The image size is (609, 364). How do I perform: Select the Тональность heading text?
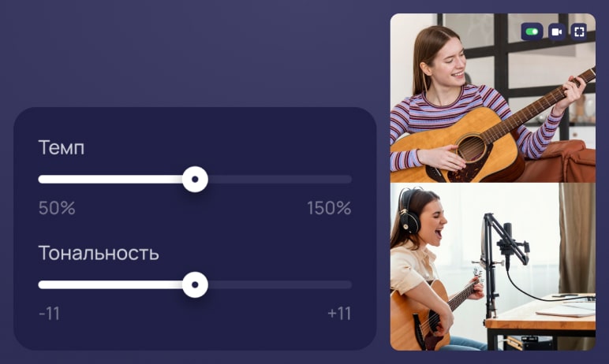[x=99, y=253]
